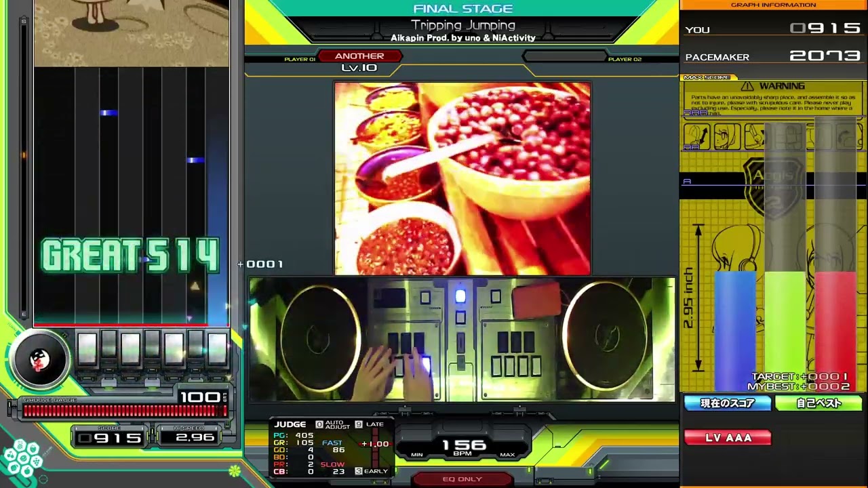This screenshot has height=488, width=868.
Task: Select the 自己ベスト graph label
Action: click(818, 403)
